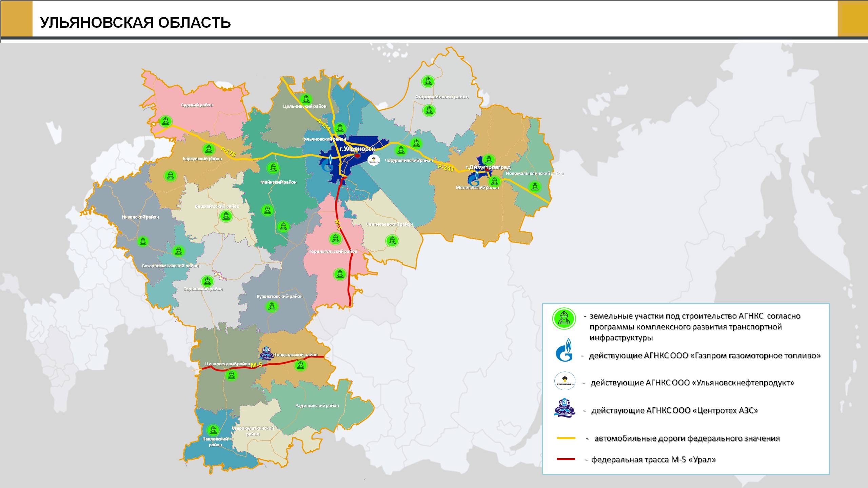Click green icon in Кузоватовский район
The height and width of the screenshot is (488, 868).
tap(272, 307)
